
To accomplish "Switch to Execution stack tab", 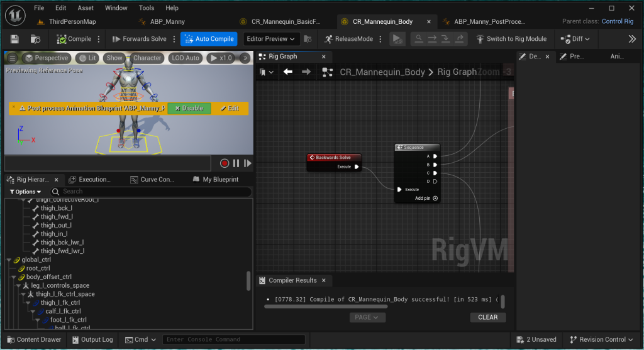I will (x=89, y=179).
